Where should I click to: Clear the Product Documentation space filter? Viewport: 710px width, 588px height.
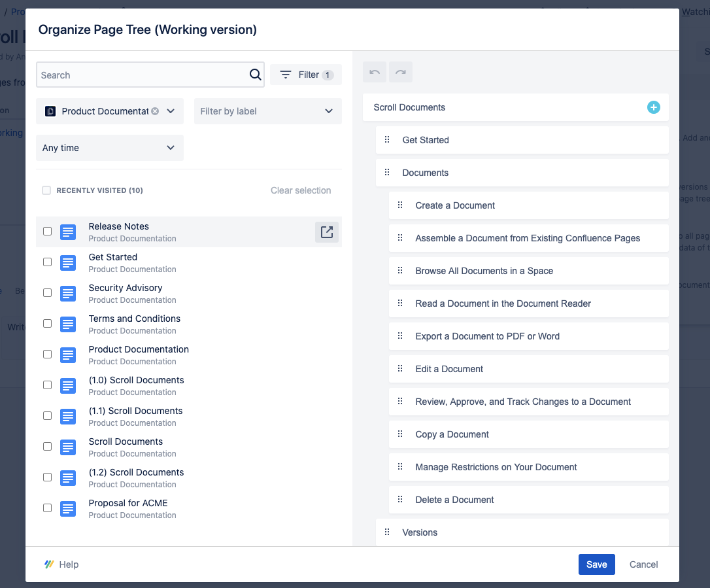tap(155, 111)
